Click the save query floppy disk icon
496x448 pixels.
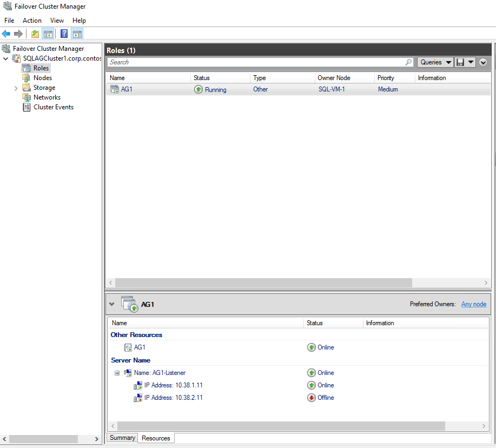461,62
